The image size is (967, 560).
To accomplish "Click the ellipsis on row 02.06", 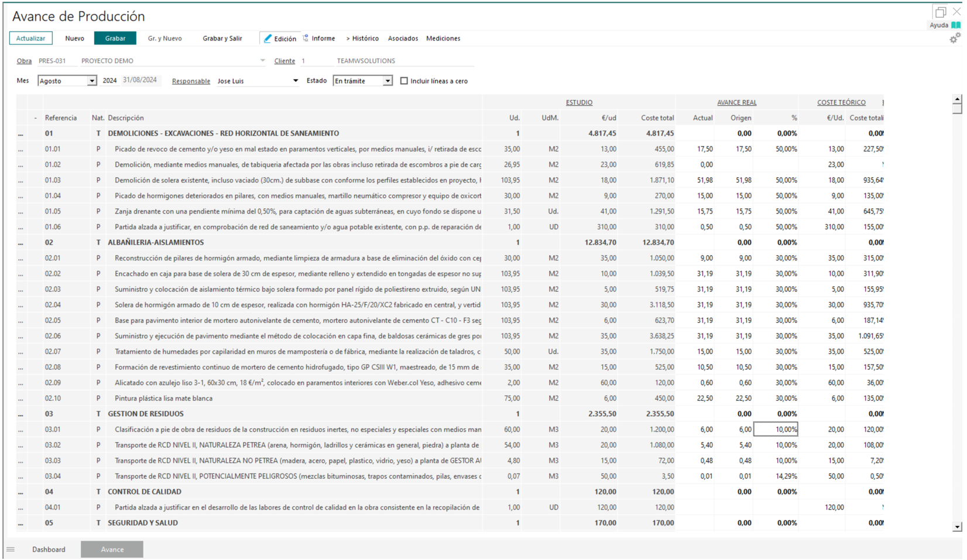I will click(21, 336).
